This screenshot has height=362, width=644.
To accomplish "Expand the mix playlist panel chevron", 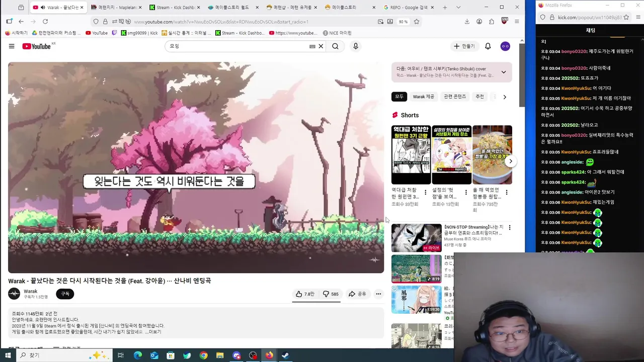I will (x=504, y=72).
